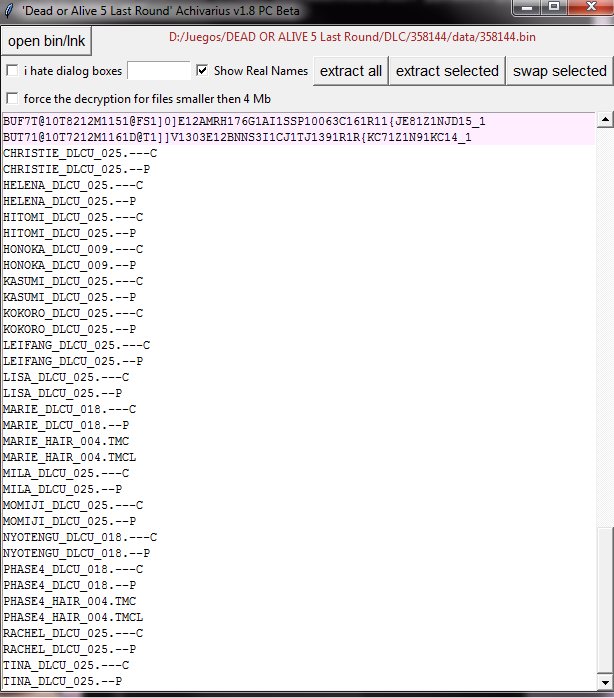Select TINA_DLCU_025.---C row

[x=298, y=666]
